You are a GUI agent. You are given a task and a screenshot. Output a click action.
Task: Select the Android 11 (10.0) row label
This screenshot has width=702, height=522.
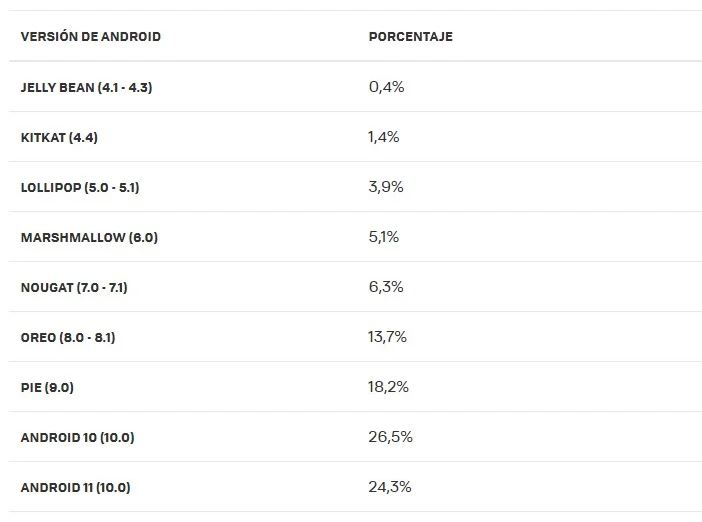(76, 487)
